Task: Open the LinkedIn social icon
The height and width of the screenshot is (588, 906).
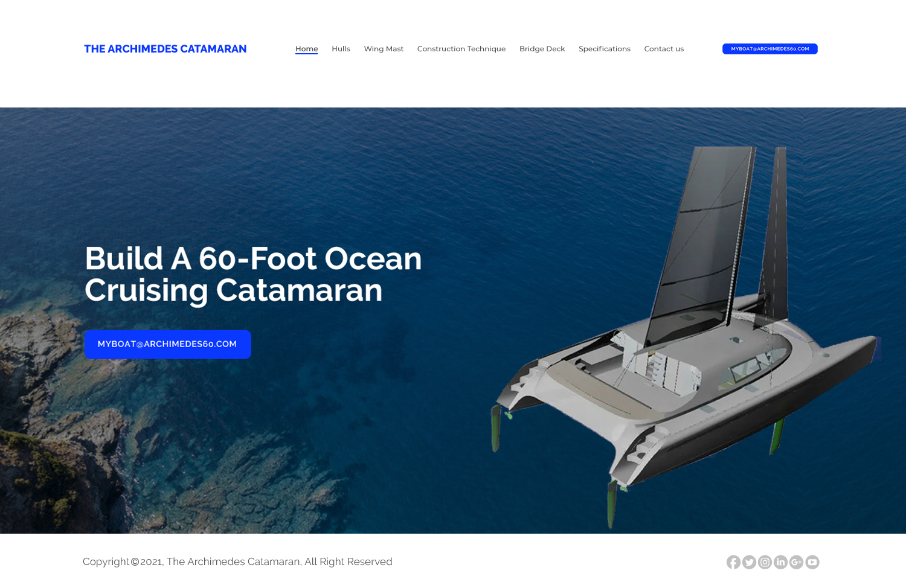Action: pos(780,562)
